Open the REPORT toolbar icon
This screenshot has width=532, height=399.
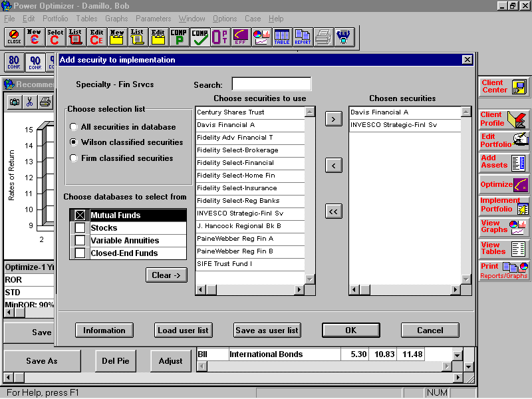(x=303, y=38)
